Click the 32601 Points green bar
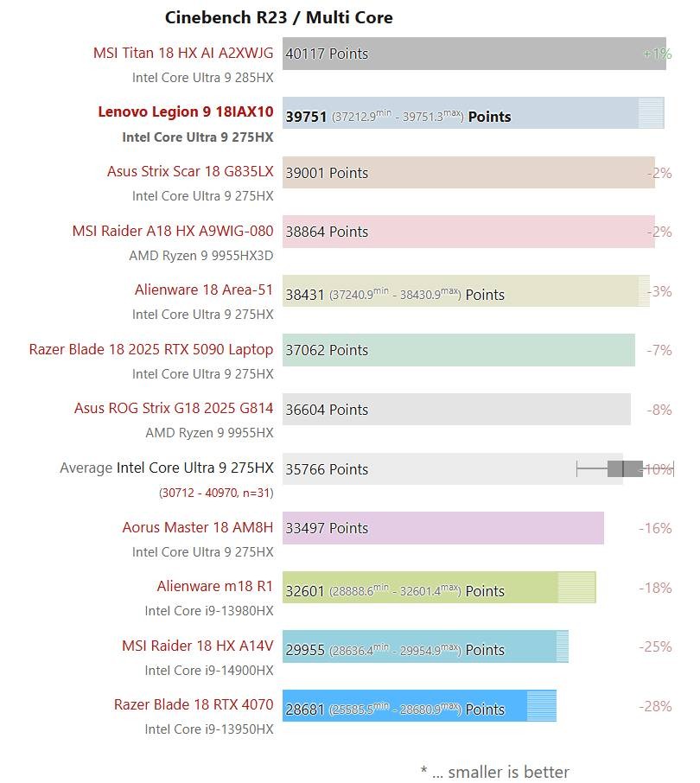 pos(439,588)
